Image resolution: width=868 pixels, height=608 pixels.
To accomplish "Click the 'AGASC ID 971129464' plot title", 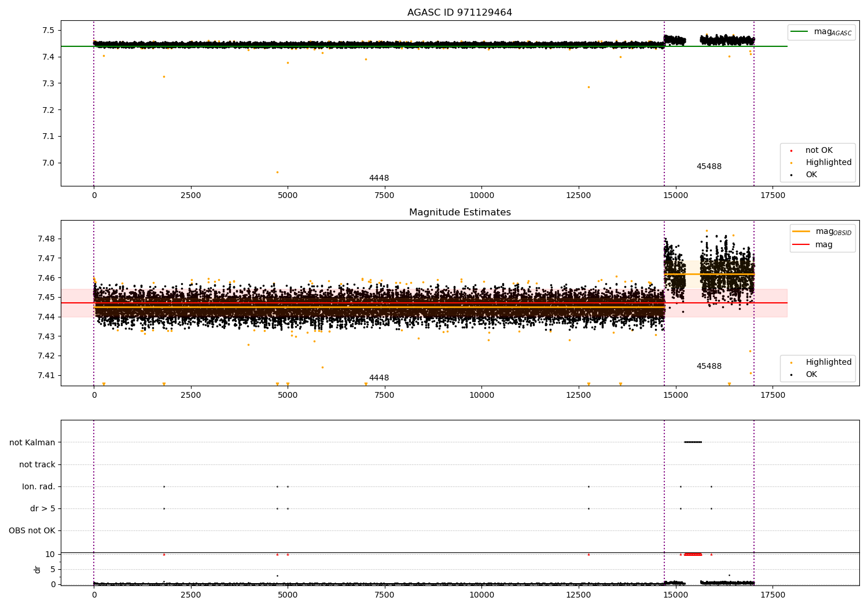I will pyautogui.click(x=459, y=13).
